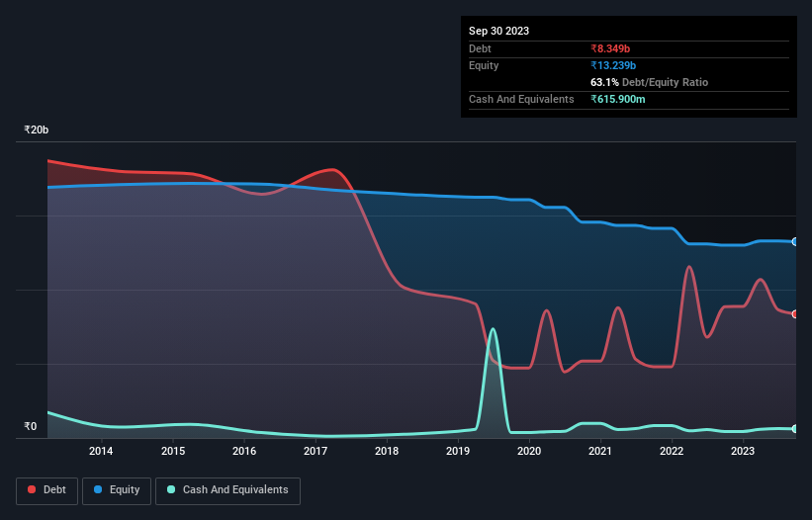Click the ₹13.239b equity value

tap(613, 65)
